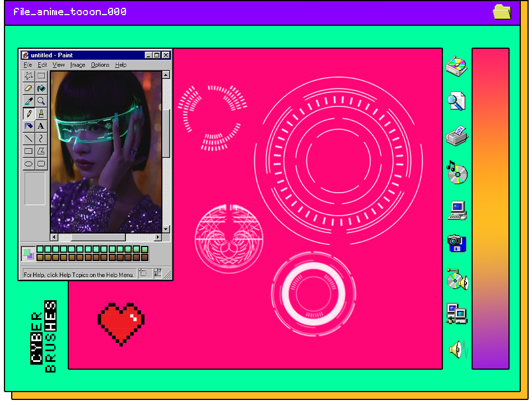Image resolution: width=532 pixels, height=405 pixels.
Task: Open the yellow folder icon at top right
Action: coord(502,12)
